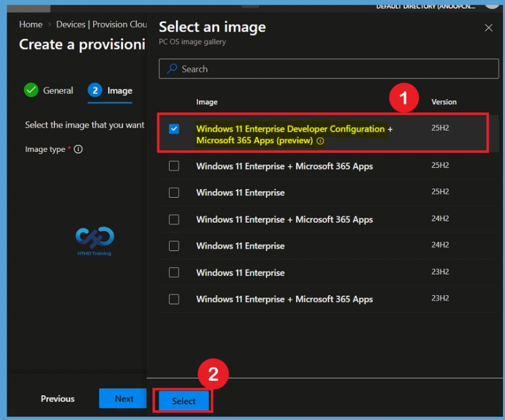
Task: Click the Select button
Action: (x=184, y=400)
